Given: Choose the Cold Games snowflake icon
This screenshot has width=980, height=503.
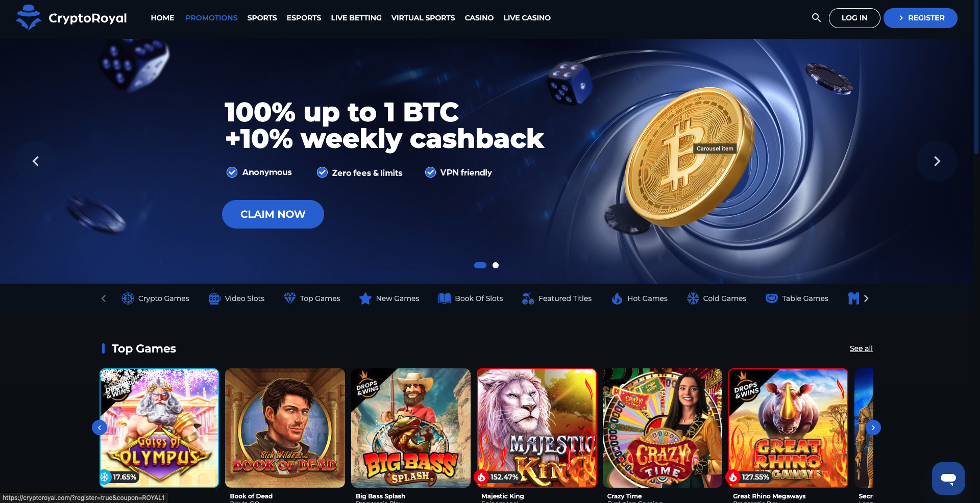Looking at the screenshot, I should tap(693, 298).
